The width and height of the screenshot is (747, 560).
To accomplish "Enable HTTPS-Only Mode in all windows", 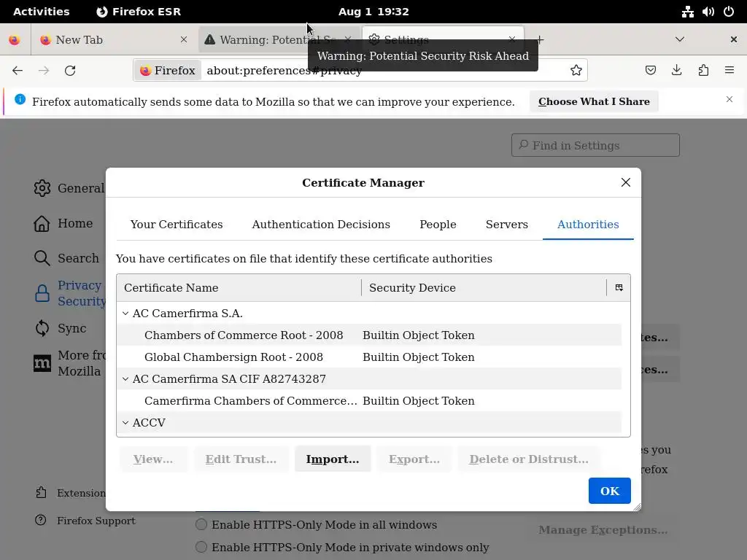I will [201, 525].
